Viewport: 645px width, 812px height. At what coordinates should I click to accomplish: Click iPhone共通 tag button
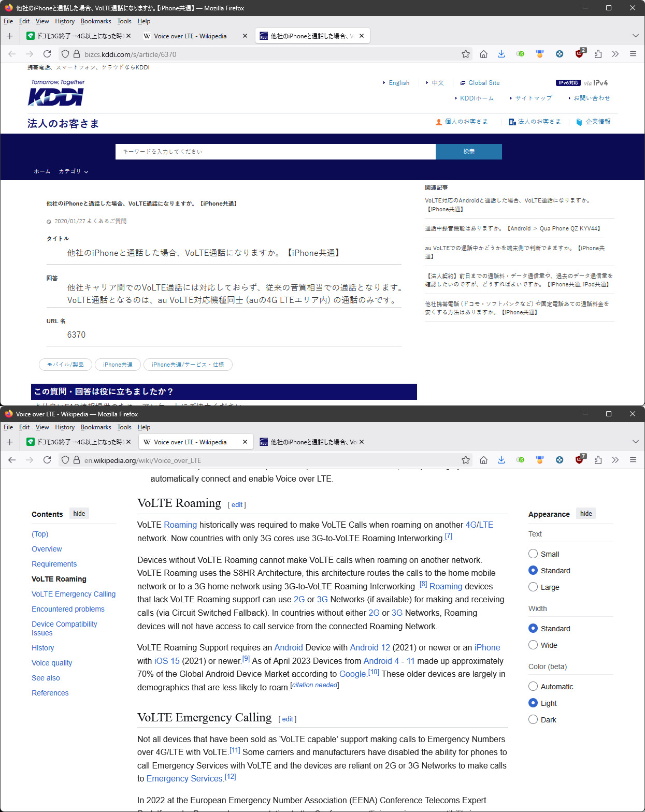click(x=118, y=365)
